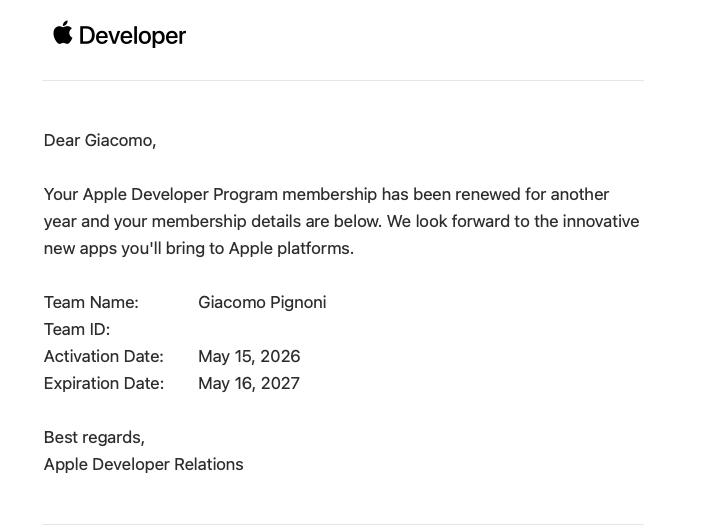Click the "Dear Giacomo," greeting
Image resolution: width=712 pixels, height=526 pixels.
tap(100, 140)
